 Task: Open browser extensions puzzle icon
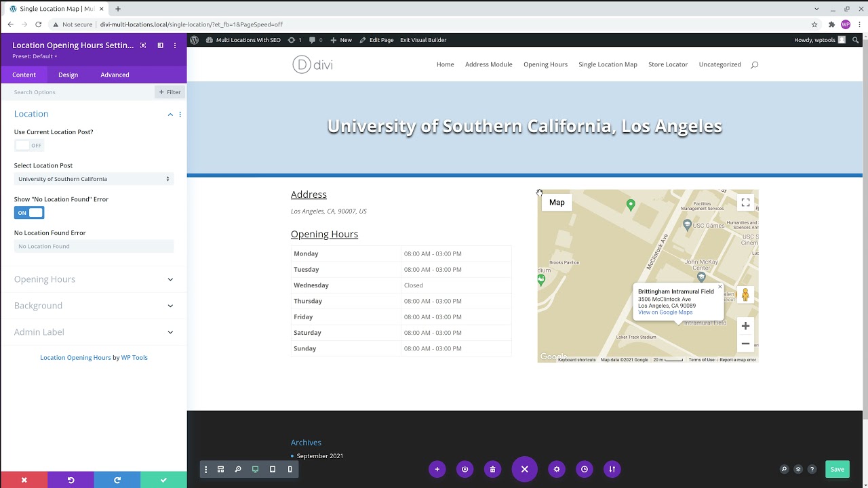tap(831, 24)
